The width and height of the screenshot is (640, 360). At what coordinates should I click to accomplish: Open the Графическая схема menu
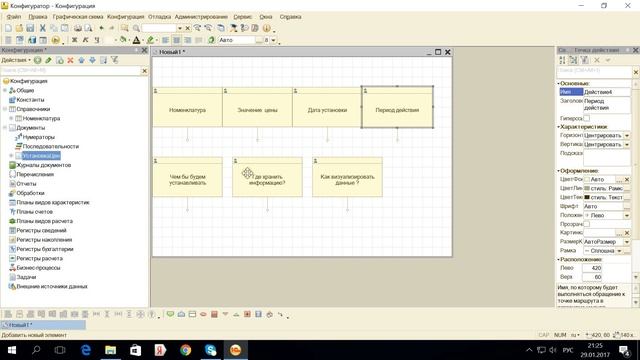click(x=78, y=17)
